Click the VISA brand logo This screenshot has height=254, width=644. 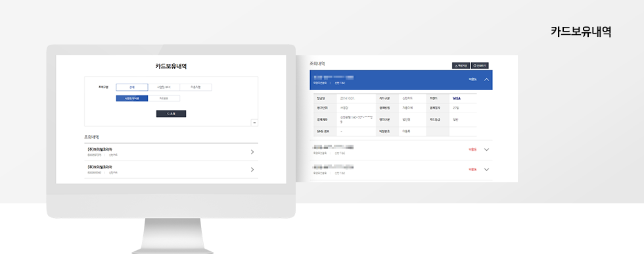tap(457, 99)
